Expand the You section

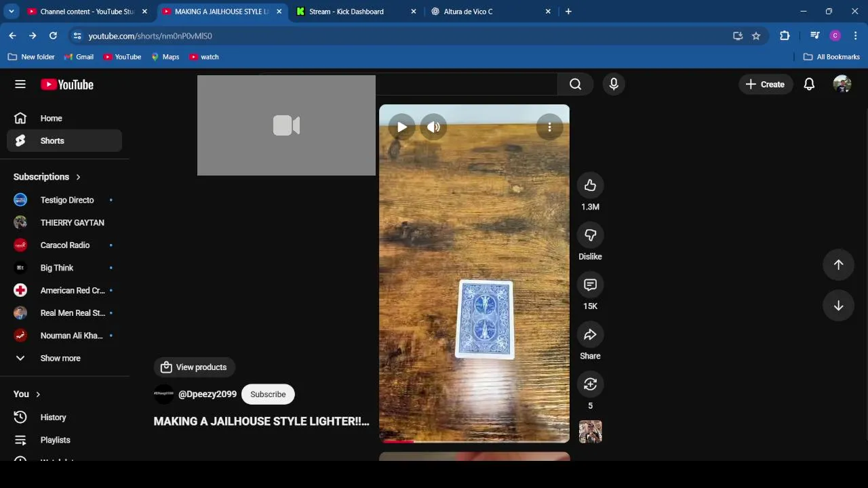click(x=27, y=394)
